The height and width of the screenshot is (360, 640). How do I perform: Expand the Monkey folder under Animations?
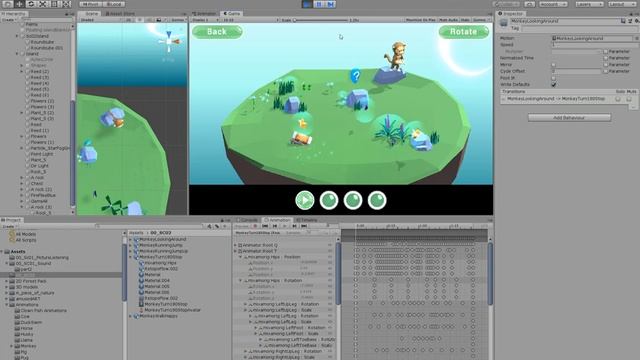pos(11,346)
